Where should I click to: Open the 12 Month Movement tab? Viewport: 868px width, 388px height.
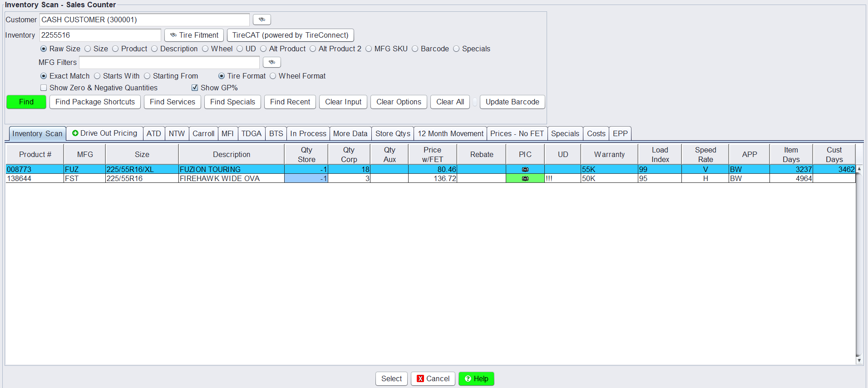click(x=450, y=134)
